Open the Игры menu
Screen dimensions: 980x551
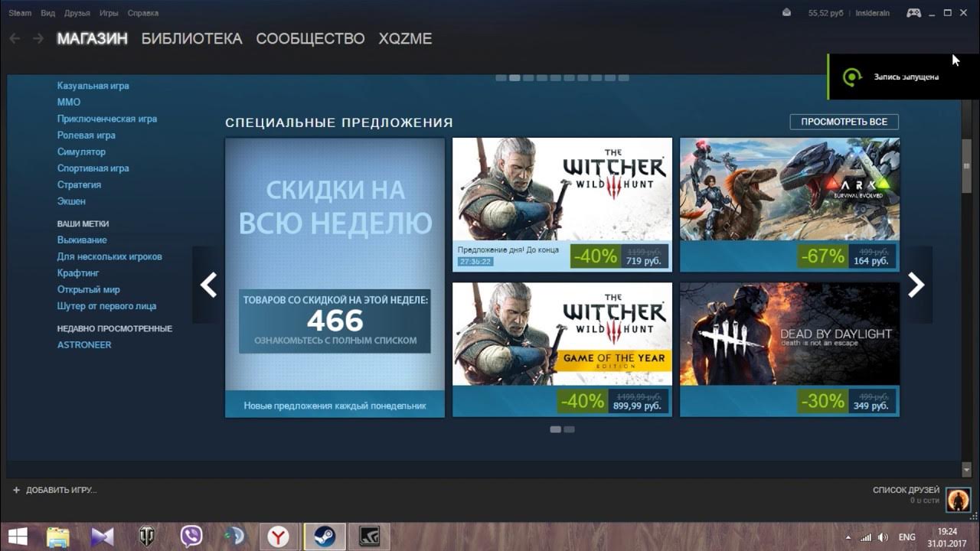(109, 13)
